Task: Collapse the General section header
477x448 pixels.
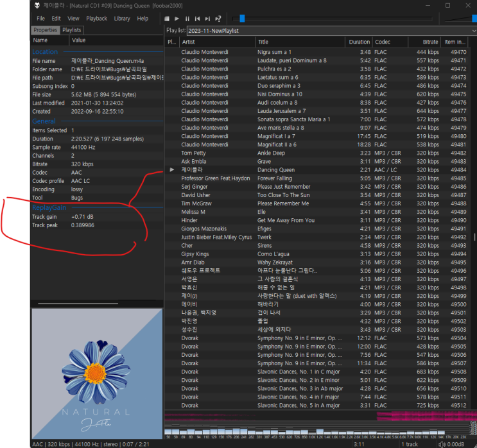Action: (x=44, y=121)
